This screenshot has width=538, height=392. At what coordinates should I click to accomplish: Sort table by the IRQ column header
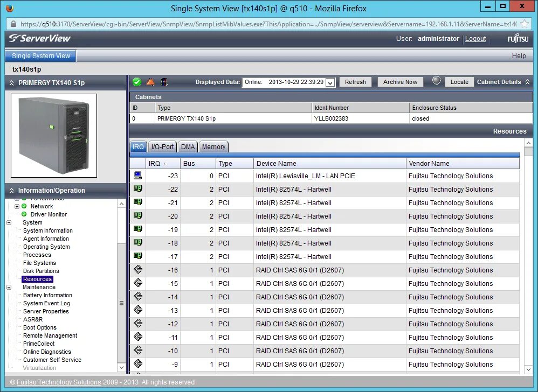(163, 164)
